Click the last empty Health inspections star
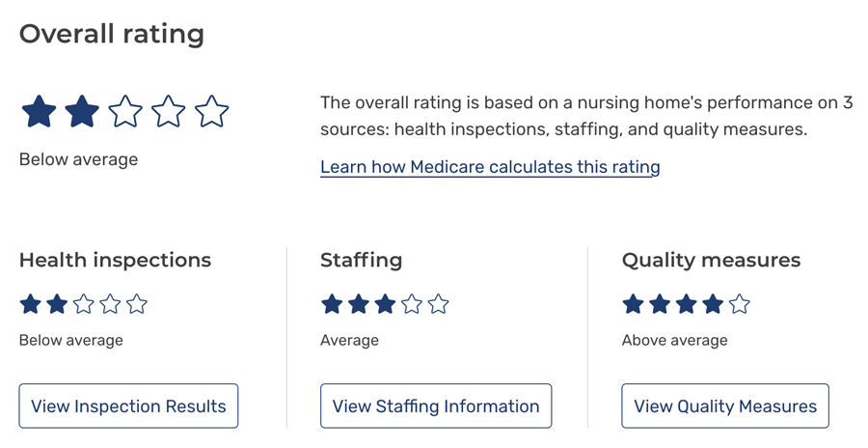The width and height of the screenshot is (868, 448). tap(137, 304)
